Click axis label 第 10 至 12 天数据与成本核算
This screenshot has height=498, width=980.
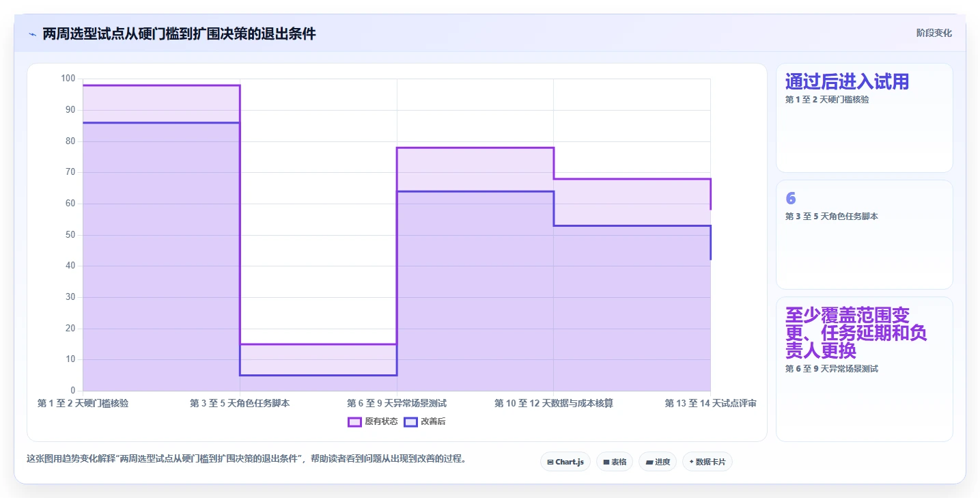click(553, 404)
